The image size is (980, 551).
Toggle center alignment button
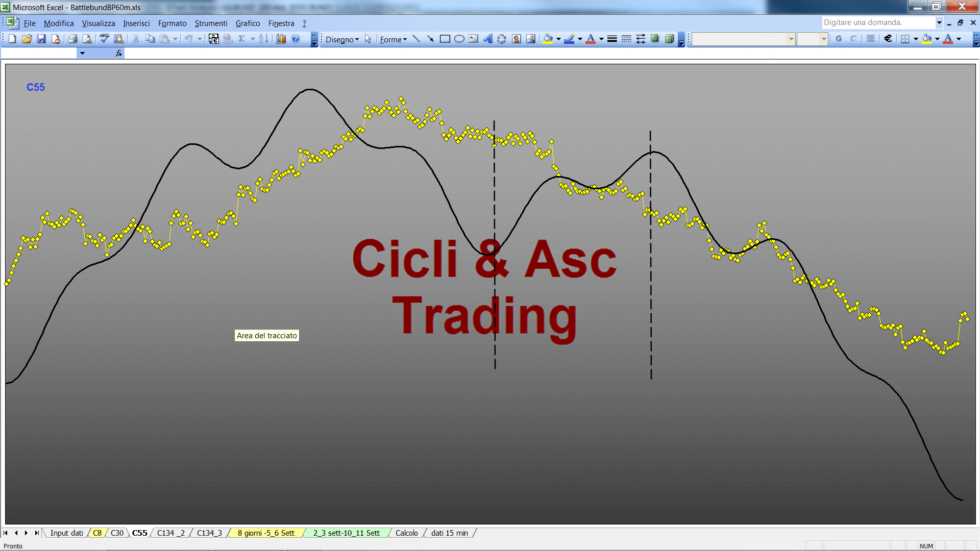[871, 39]
